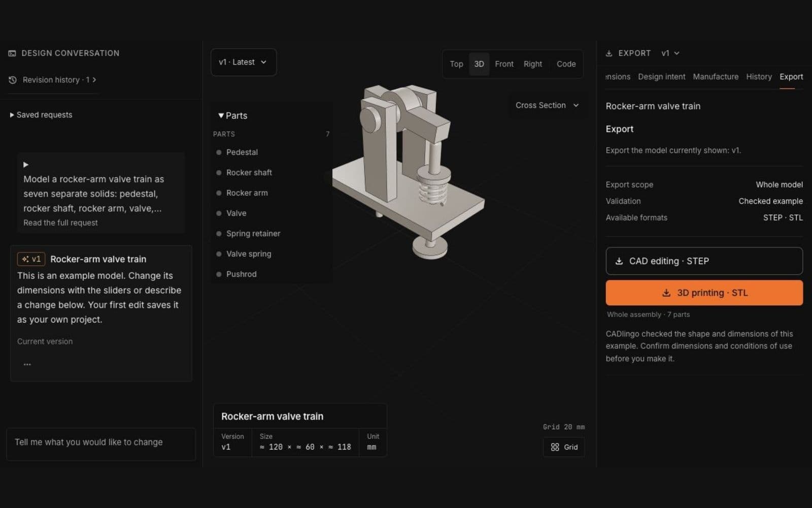Go to the Manufacture tab

tap(716, 77)
